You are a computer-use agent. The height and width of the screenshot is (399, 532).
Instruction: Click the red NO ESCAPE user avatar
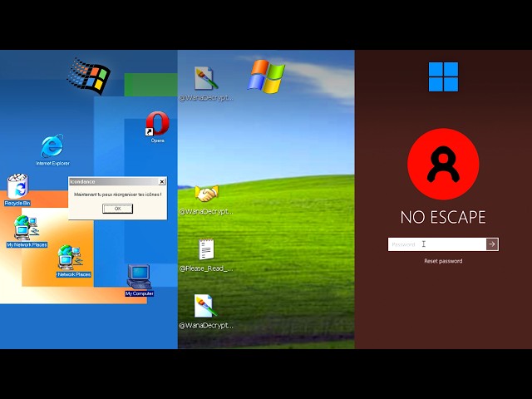pyautogui.click(x=443, y=164)
